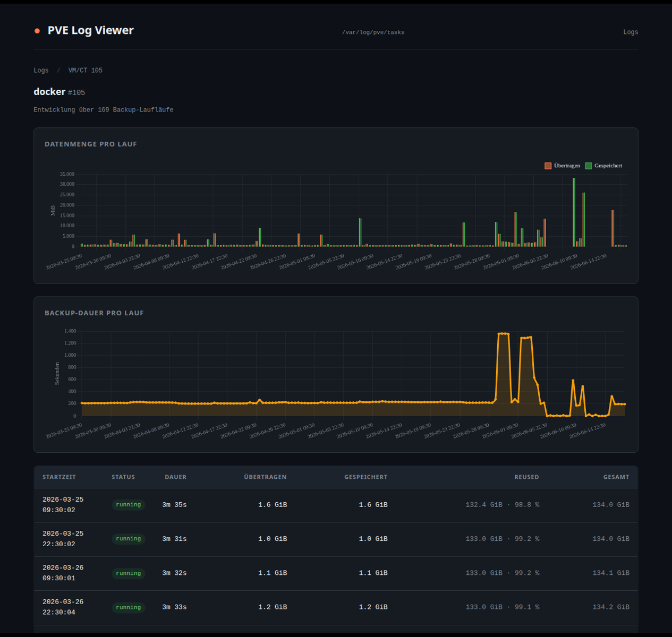The image size is (672, 637).
Task: Go to Logs breadcrumb
Action: (x=41, y=71)
